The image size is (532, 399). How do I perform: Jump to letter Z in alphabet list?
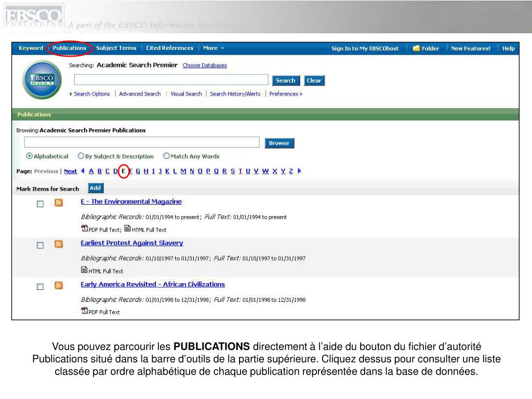[291, 171]
